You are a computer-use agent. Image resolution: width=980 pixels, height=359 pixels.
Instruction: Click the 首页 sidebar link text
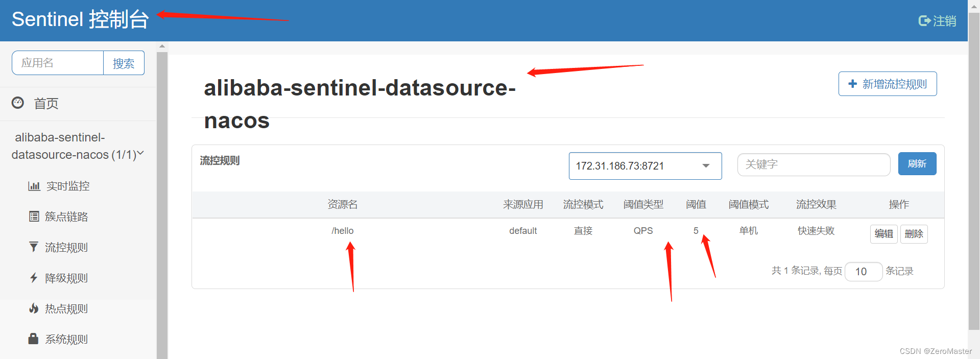coord(46,104)
